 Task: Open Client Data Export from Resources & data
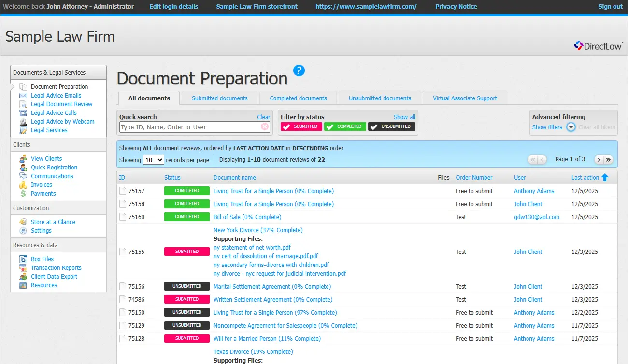54,276
